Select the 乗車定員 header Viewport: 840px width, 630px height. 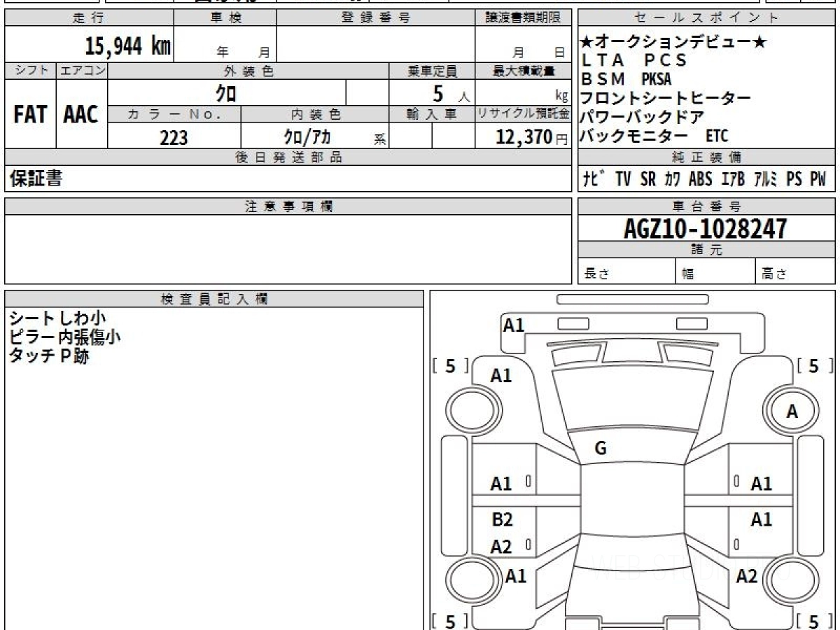(x=432, y=71)
